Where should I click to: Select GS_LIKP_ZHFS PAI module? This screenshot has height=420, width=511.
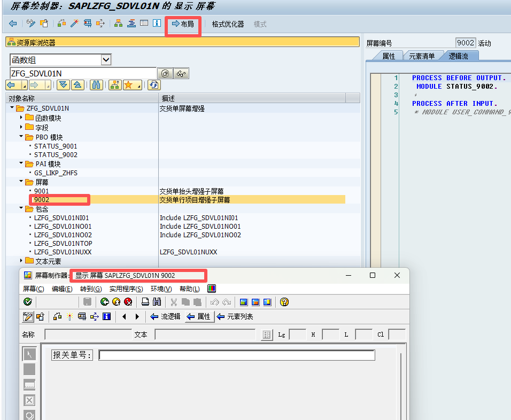click(56, 173)
